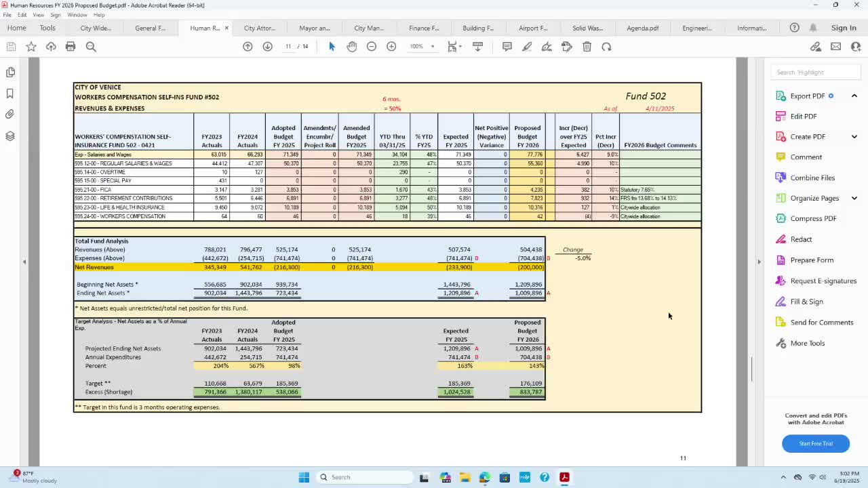Add a sticky note comment

coord(507,46)
